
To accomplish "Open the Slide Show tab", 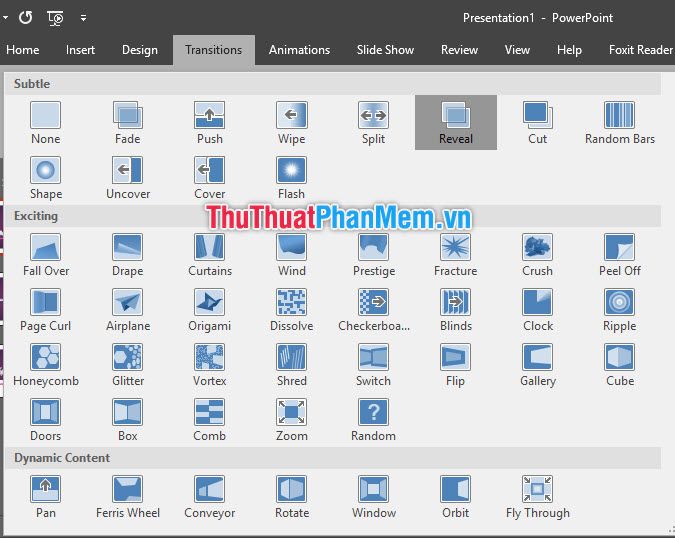I will tap(385, 50).
